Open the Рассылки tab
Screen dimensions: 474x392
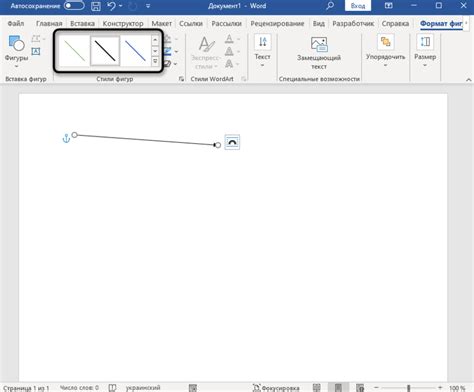[227, 24]
